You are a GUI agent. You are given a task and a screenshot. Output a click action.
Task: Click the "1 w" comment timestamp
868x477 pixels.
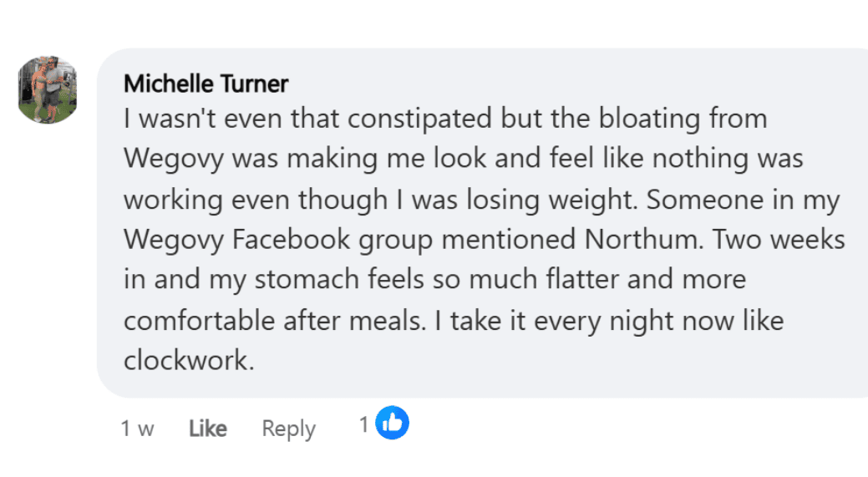tap(137, 429)
